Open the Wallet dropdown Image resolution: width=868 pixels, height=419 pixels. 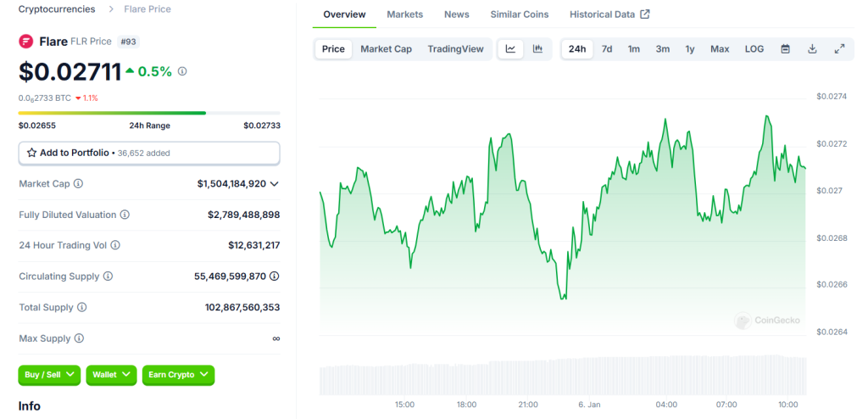pyautogui.click(x=111, y=375)
